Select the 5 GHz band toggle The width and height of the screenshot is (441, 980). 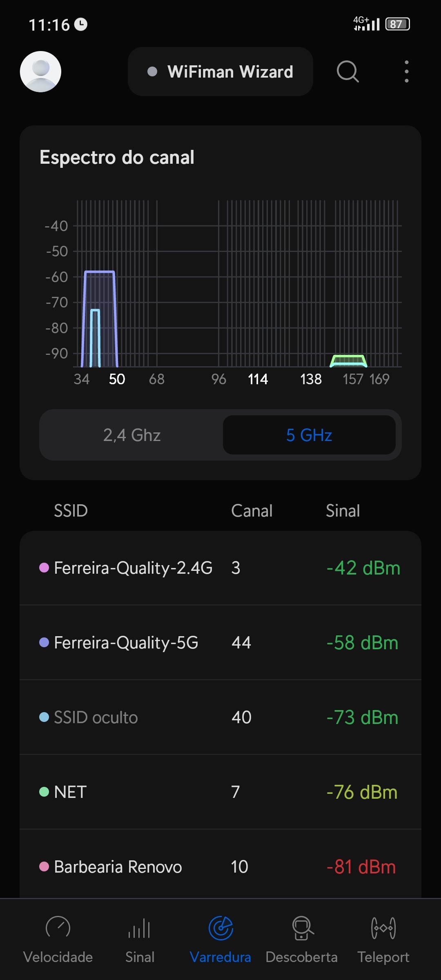(x=309, y=435)
